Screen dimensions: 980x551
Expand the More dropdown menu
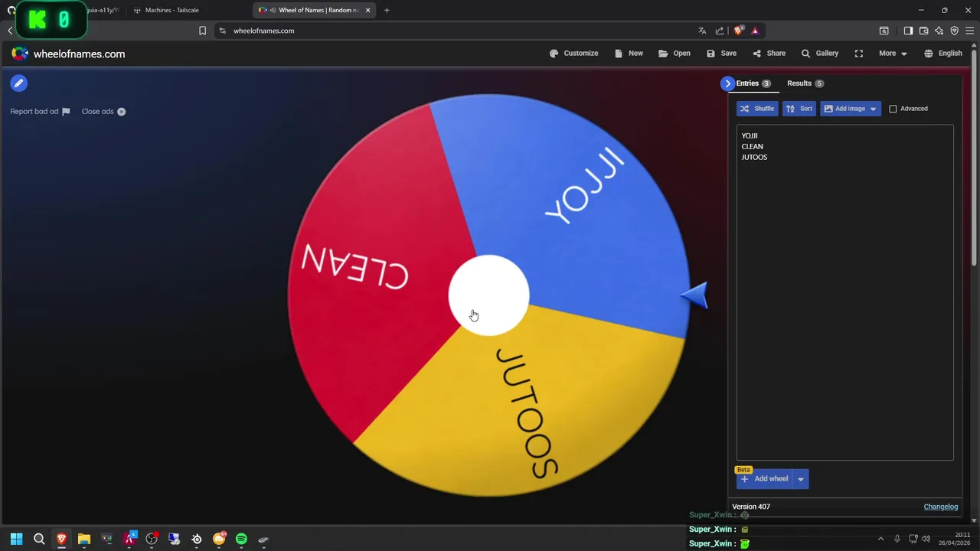point(893,54)
